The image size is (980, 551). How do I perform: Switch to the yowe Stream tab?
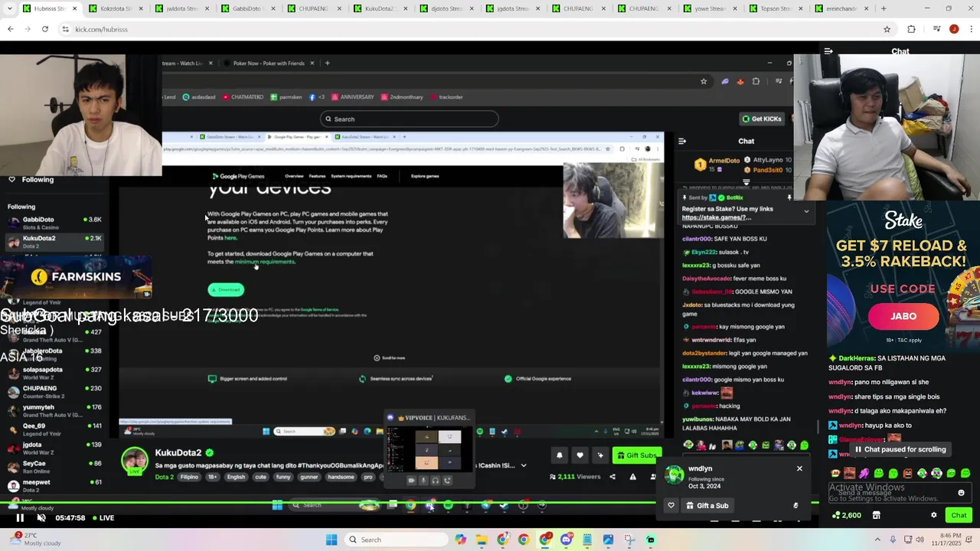pyautogui.click(x=709, y=8)
